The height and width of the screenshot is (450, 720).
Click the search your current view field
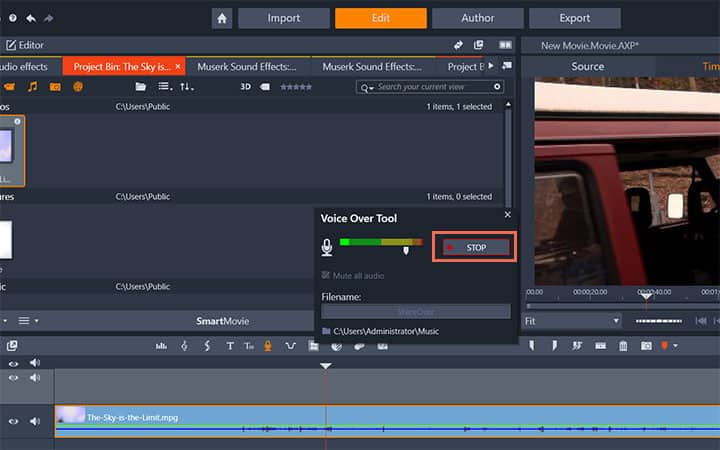click(429, 87)
